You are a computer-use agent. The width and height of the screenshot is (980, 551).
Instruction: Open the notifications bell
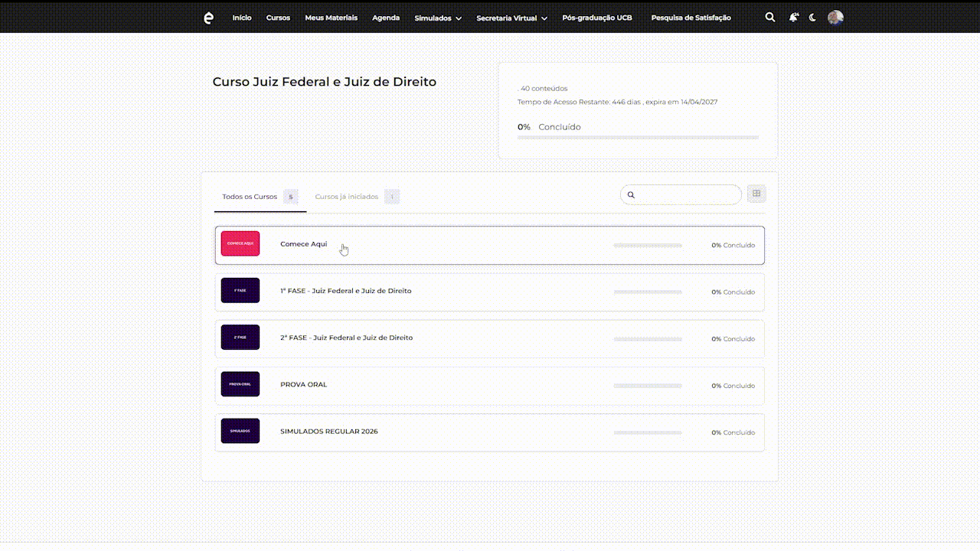click(793, 18)
